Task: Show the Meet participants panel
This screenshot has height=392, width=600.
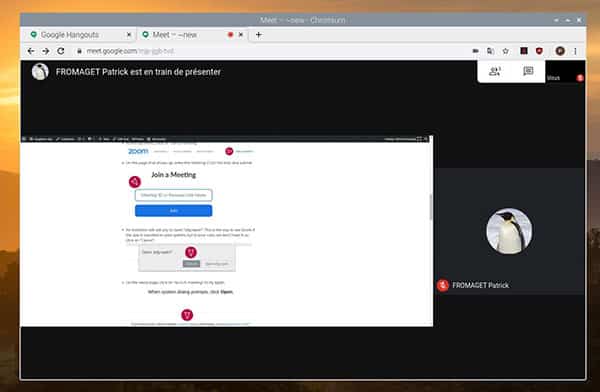Action: coord(495,71)
